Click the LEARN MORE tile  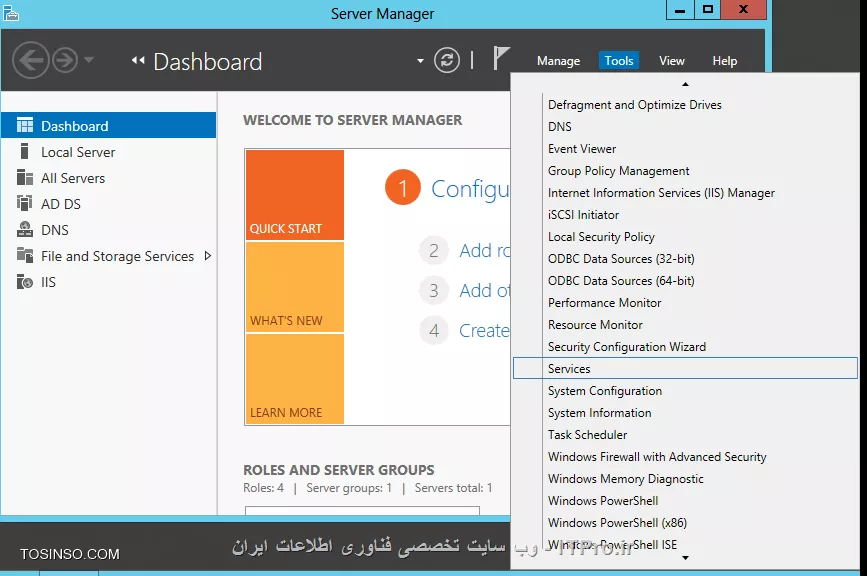tap(295, 379)
